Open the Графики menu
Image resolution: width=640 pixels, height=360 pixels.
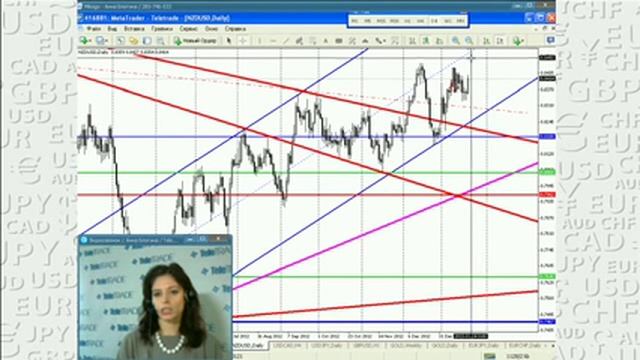162,29
